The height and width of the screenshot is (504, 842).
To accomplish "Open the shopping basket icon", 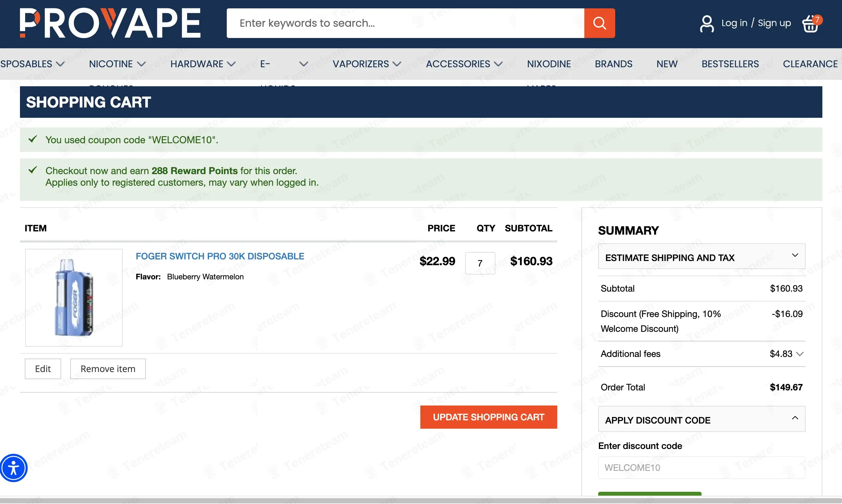I will point(811,23).
